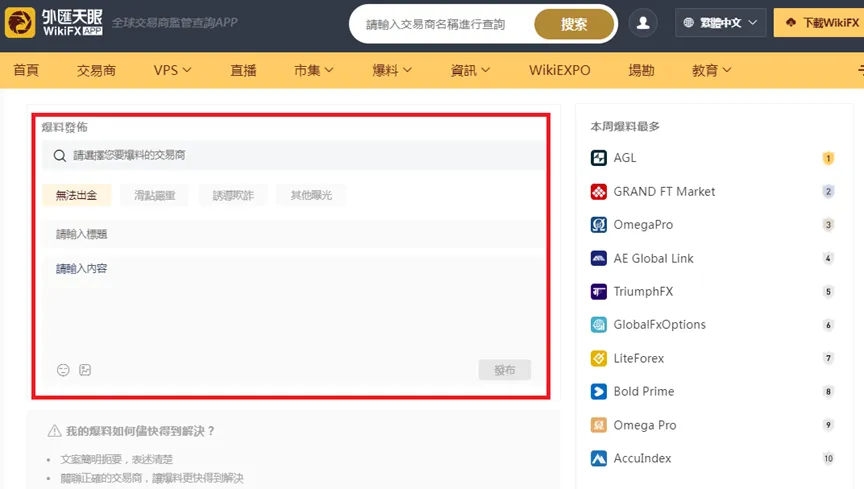864x489 pixels.
Task: Click the WikiFX eagle logo icon
Action: (20, 23)
